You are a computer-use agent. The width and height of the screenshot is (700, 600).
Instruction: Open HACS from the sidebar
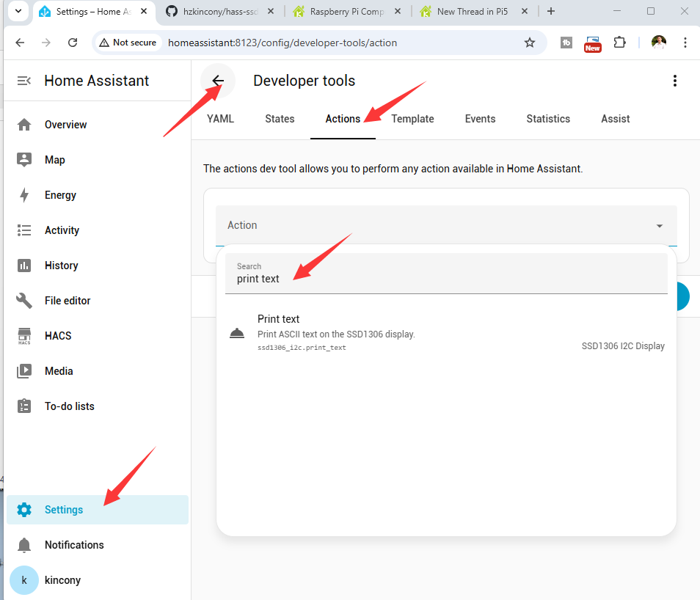[x=58, y=336]
